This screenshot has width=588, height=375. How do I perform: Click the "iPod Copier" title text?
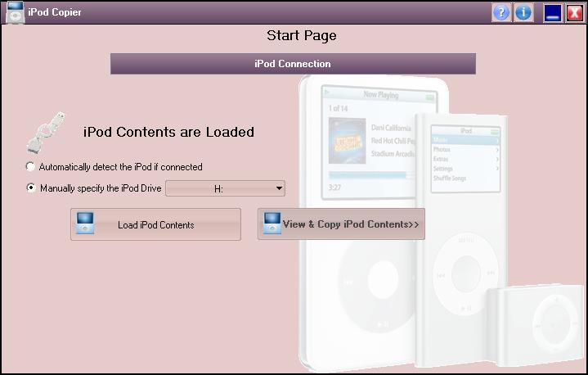pos(55,12)
